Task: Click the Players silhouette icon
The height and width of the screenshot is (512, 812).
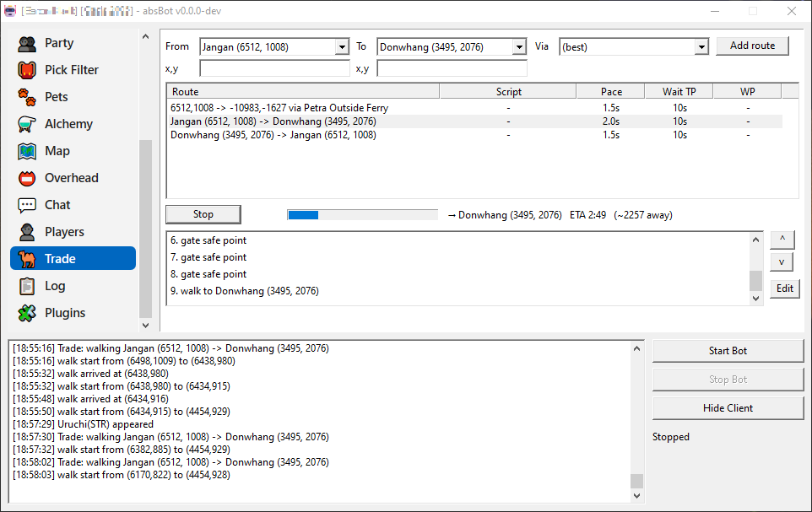Action: (x=27, y=232)
